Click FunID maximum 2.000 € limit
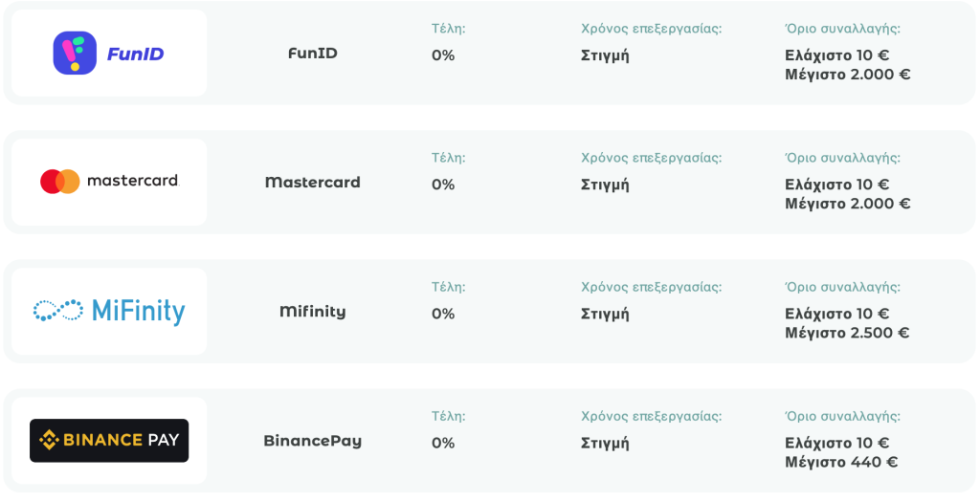This screenshot has height=501, width=980. click(848, 75)
